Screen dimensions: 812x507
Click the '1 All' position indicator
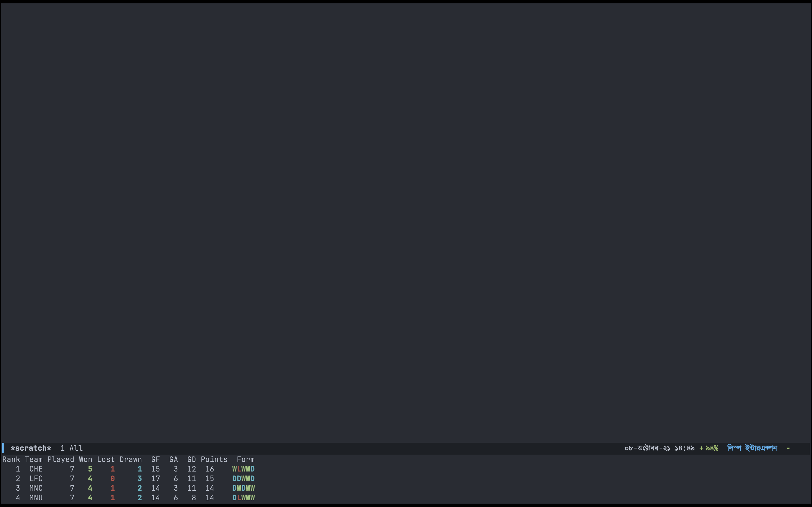pyautogui.click(x=71, y=448)
